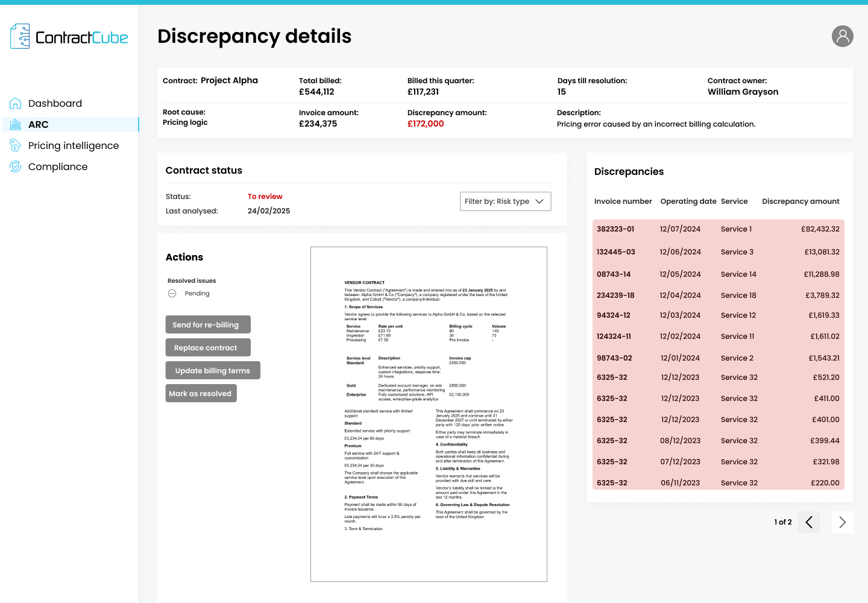Click Send for re-billing button

pos(208,324)
